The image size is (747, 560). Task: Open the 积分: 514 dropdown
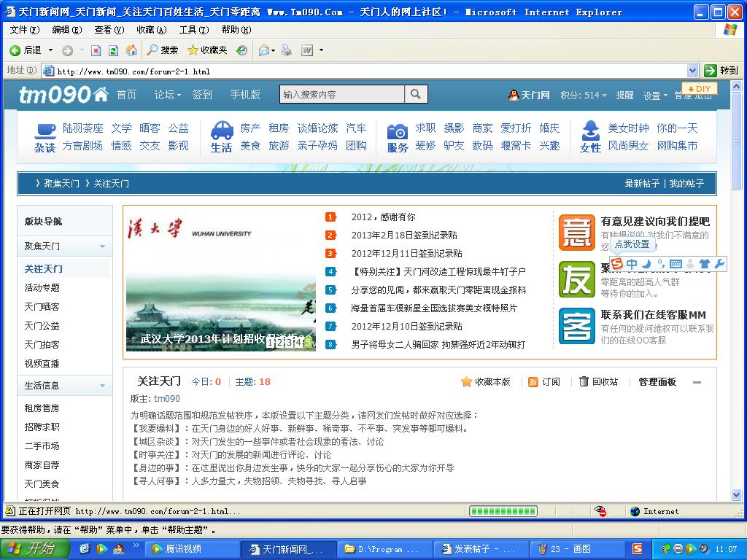[604, 96]
